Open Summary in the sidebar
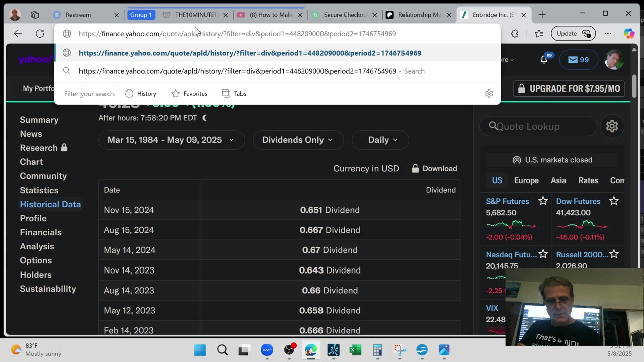This screenshot has height=362, width=644. tap(39, 120)
